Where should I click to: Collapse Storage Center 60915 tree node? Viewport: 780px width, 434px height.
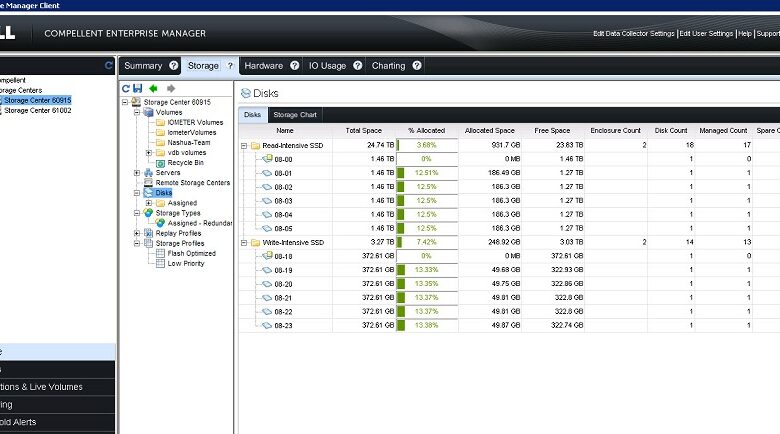point(125,102)
